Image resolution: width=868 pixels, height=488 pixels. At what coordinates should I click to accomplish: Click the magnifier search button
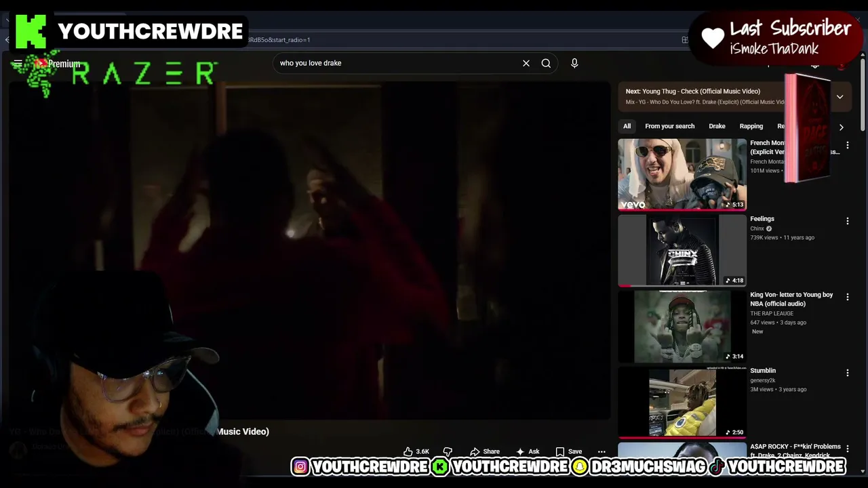[x=546, y=63]
